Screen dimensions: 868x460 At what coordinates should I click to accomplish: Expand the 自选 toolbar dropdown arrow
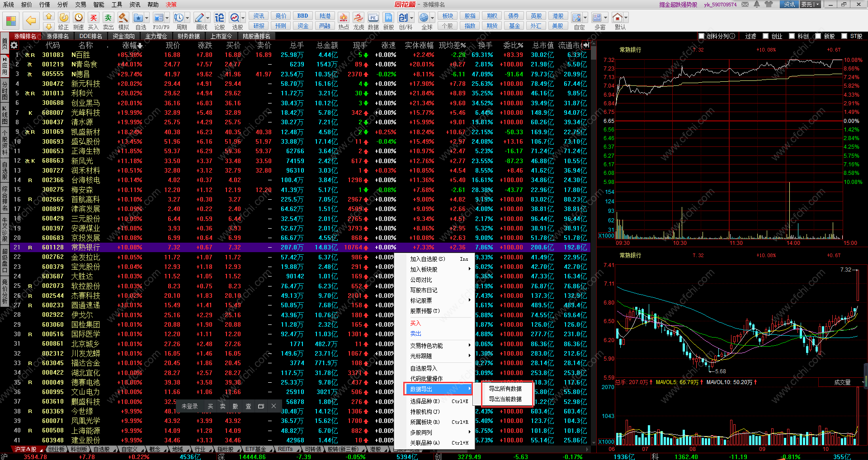pyautogui.click(x=147, y=18)
